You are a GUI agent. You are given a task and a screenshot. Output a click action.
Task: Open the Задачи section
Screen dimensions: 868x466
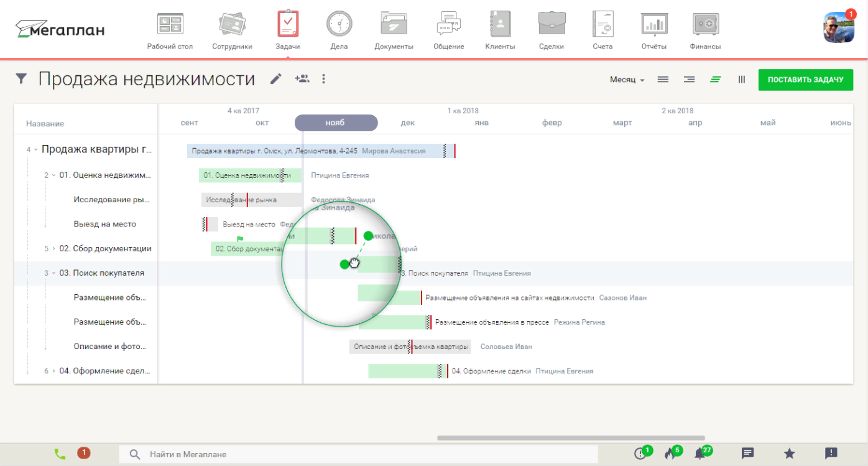288,30
